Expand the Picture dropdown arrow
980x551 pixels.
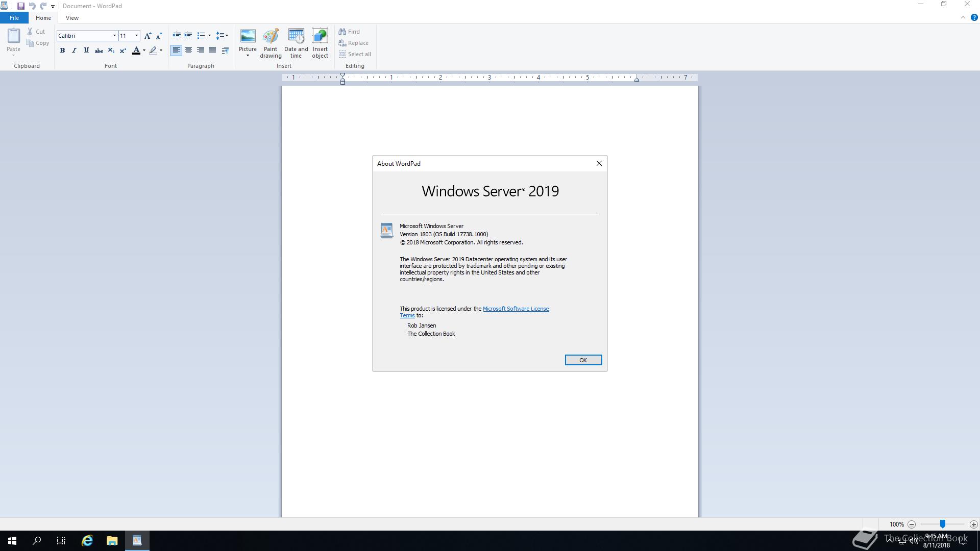pyautogui.click(x=248, y=55)
